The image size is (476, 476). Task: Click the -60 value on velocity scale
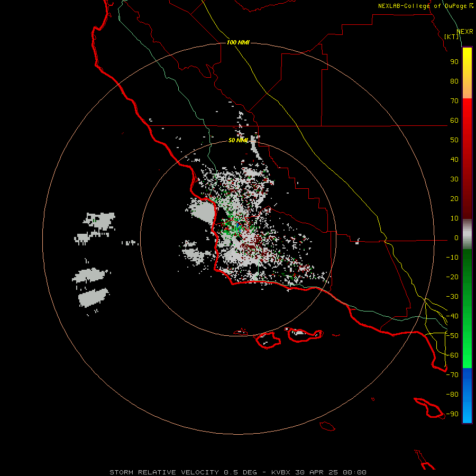(x=452, y=355)
